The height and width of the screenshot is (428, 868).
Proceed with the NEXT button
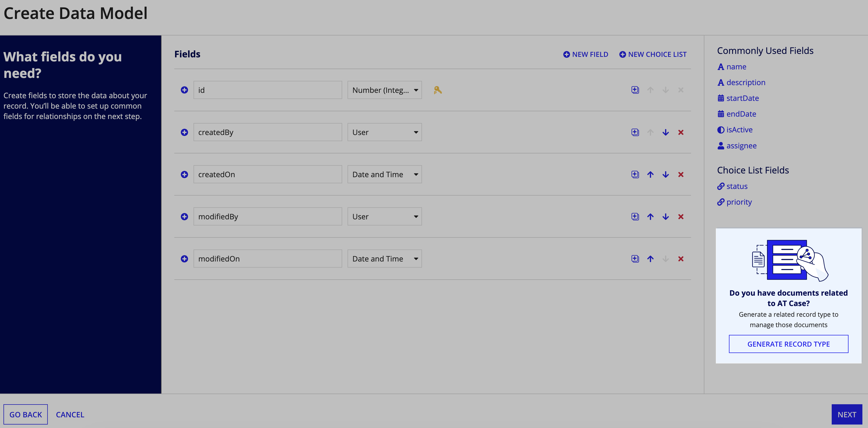[x=847, y=415]
